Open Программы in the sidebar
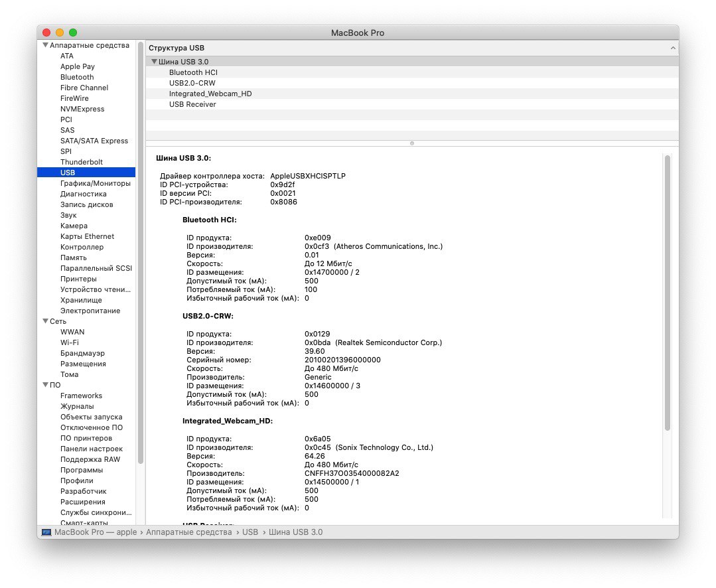Image resolution: width=716 pixels, height=588 pixels. (x=82, y=470)
